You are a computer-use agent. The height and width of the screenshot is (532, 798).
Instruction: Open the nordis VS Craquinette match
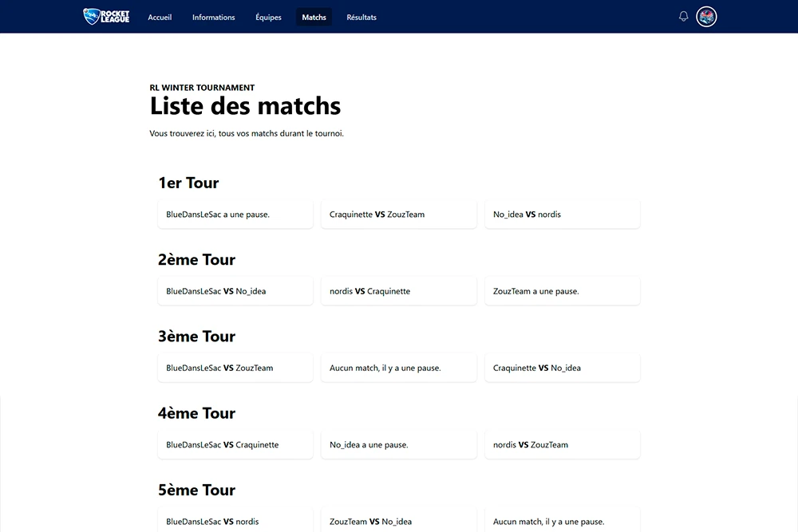point(398,291)
